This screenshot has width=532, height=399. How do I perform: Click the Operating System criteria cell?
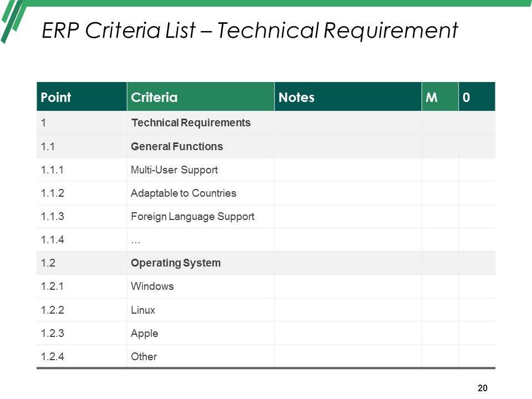176,263
